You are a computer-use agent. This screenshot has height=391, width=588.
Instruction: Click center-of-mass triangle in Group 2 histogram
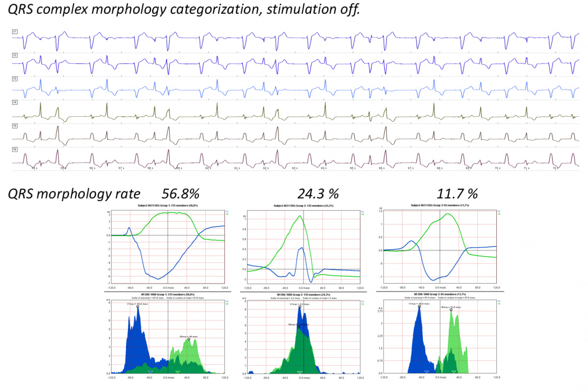[x=300, y=372]
